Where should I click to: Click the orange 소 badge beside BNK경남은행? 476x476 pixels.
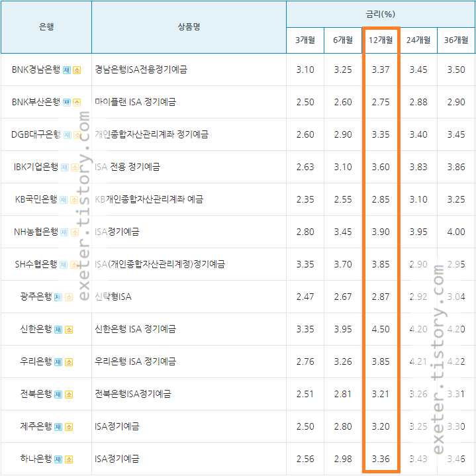77,70
